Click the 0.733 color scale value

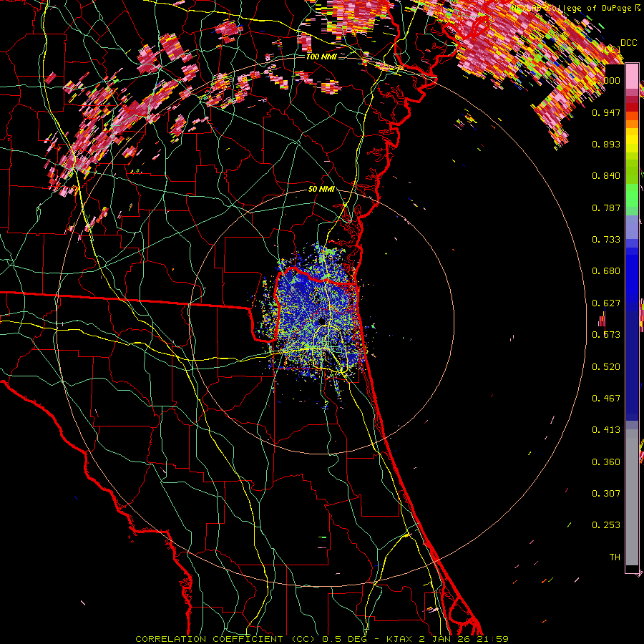pyautogui.click(x=606, y=240)
